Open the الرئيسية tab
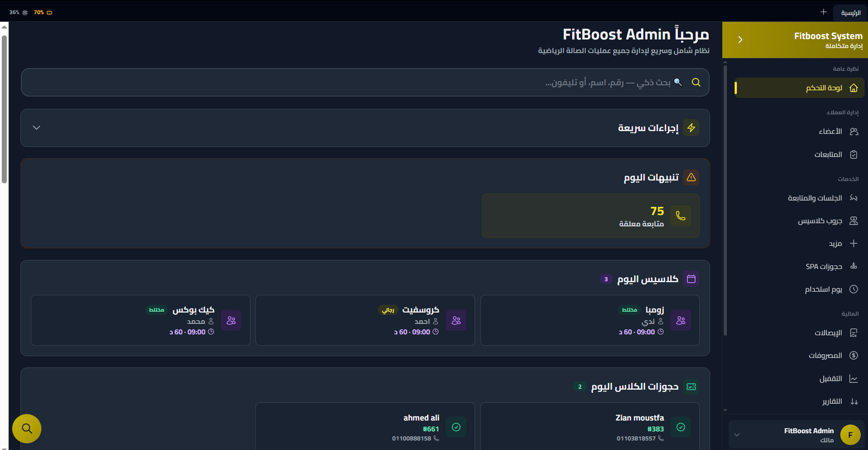Screen dimensions: 868x450 pos(850,13)
